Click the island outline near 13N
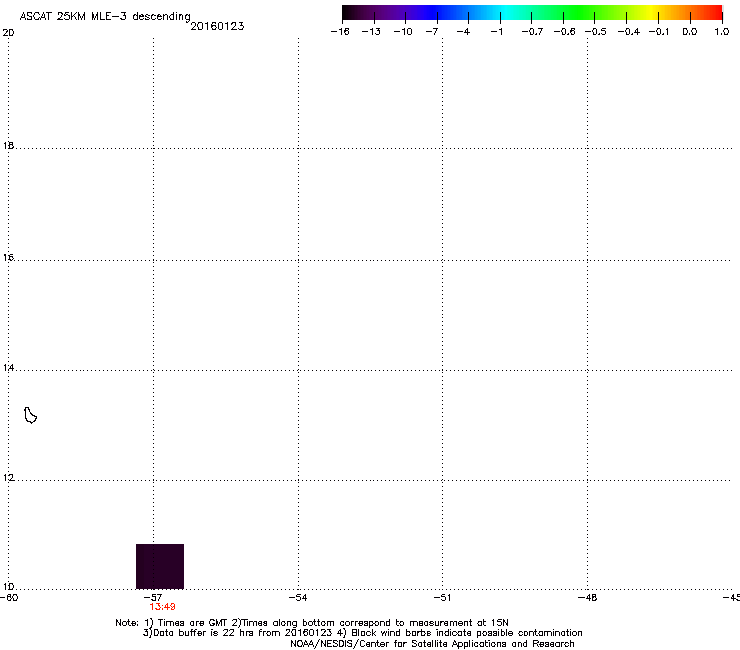Viewport: 740px width, 650px height. pyautogui.click(x=30, y=415)
